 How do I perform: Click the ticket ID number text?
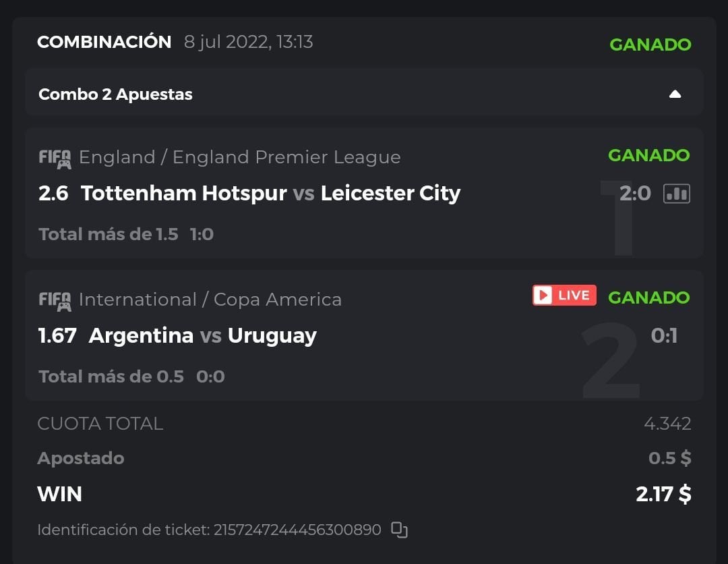tap(297, 530)
